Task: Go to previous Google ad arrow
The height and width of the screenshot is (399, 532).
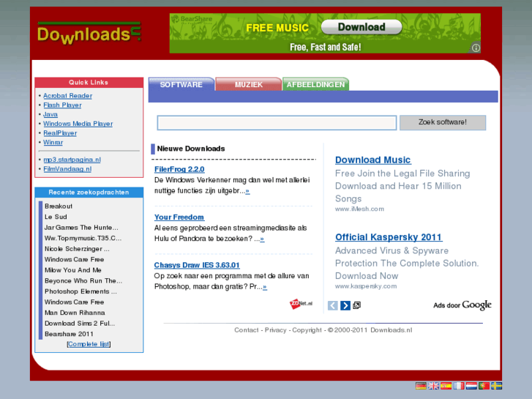Action: coord(332,305)
